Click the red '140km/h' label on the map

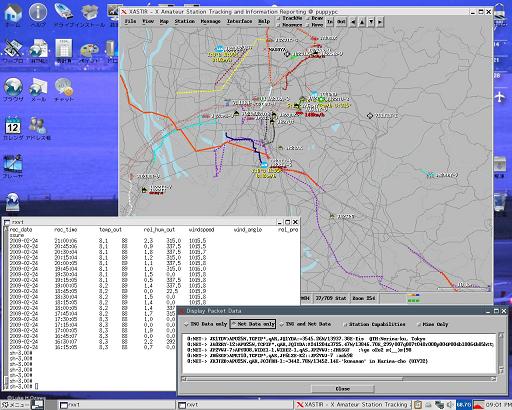314,115
